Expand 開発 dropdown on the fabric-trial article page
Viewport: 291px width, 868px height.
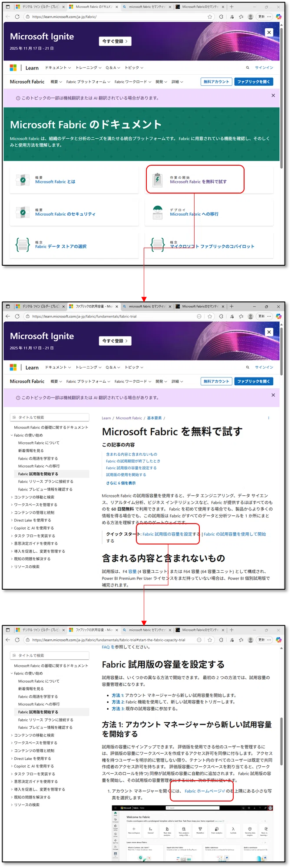(161, 381)
